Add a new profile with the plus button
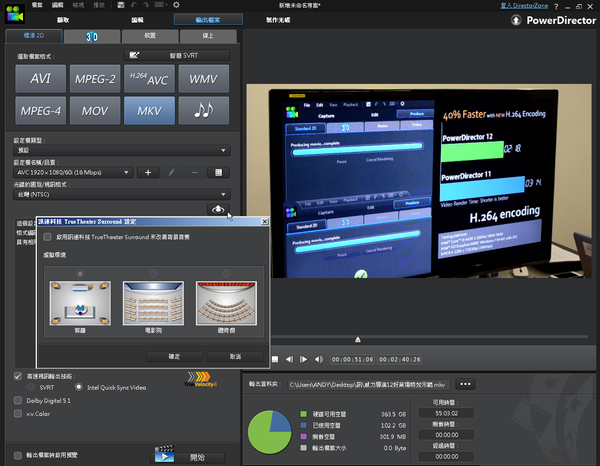The height and width of the screenshot is (466, 600). click(x=148, y=172)
